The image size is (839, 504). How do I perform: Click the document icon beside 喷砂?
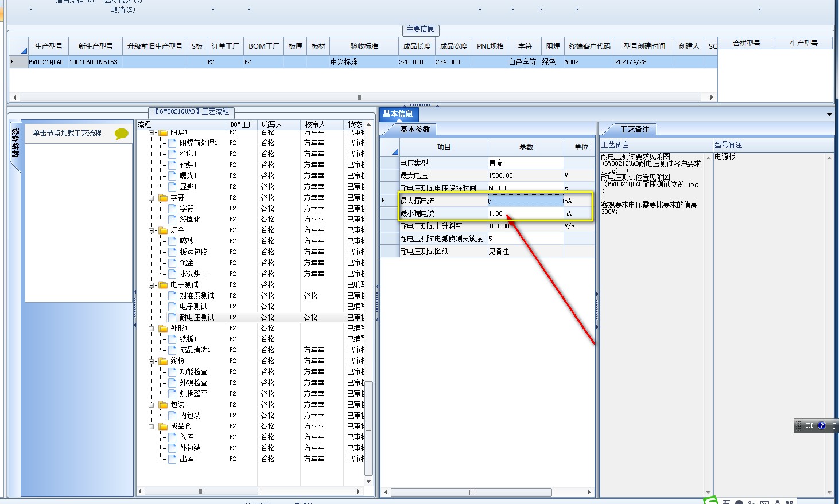172,241
